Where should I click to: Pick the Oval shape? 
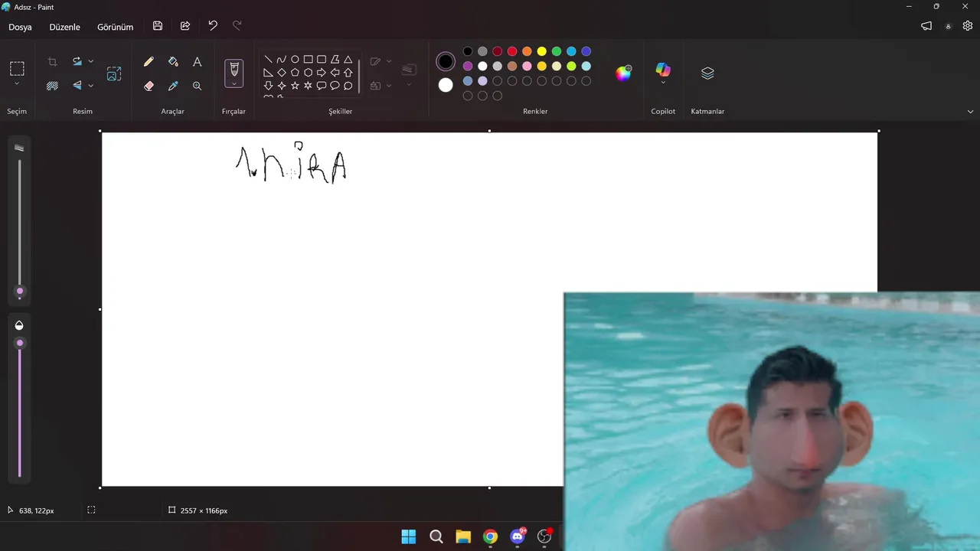click(x=295, y=59)
